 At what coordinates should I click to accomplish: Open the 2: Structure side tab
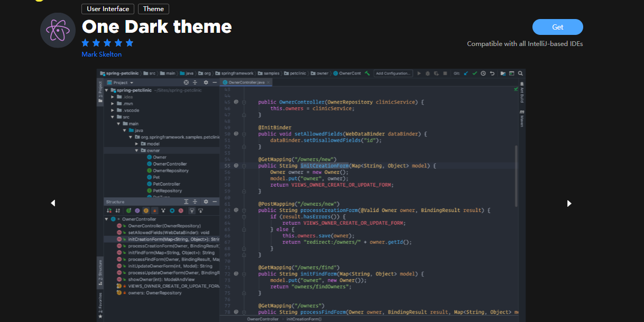click(x=100, y=272)
